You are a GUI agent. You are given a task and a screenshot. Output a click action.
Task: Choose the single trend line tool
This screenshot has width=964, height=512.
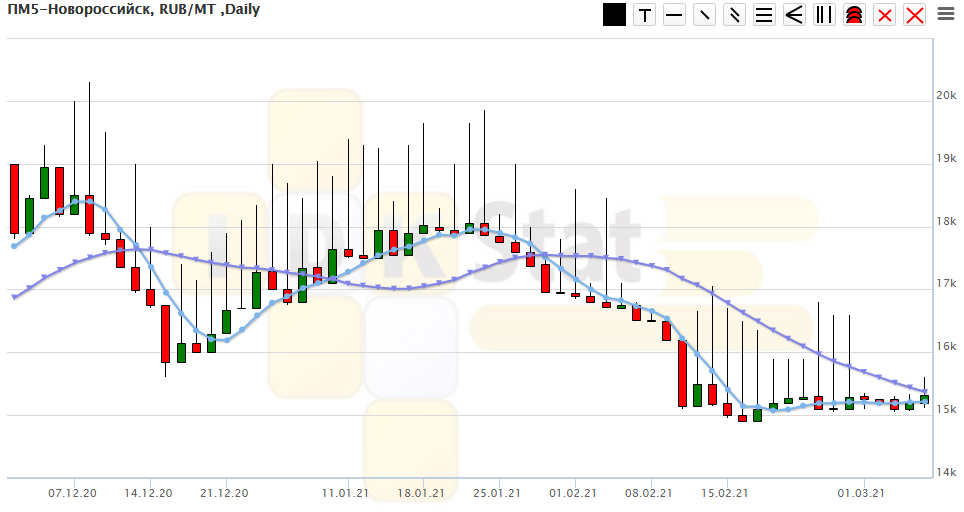[x=705, y=15]
